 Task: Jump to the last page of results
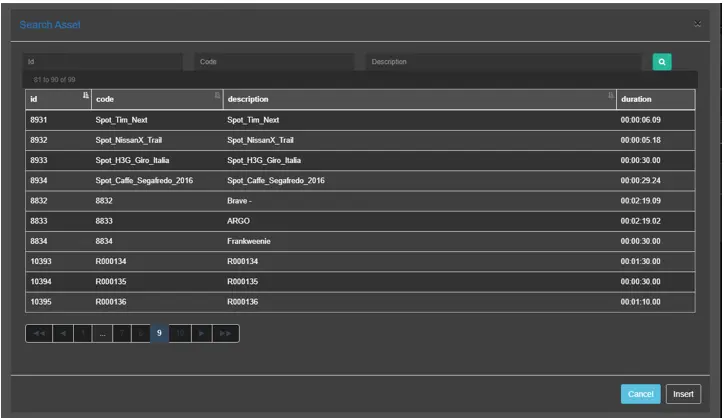click(x=226, y=333)
